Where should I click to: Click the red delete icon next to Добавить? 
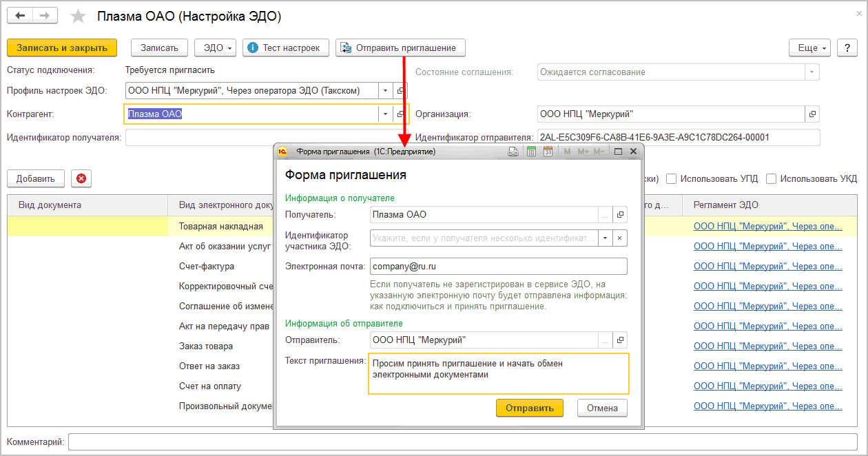point(81,178)
